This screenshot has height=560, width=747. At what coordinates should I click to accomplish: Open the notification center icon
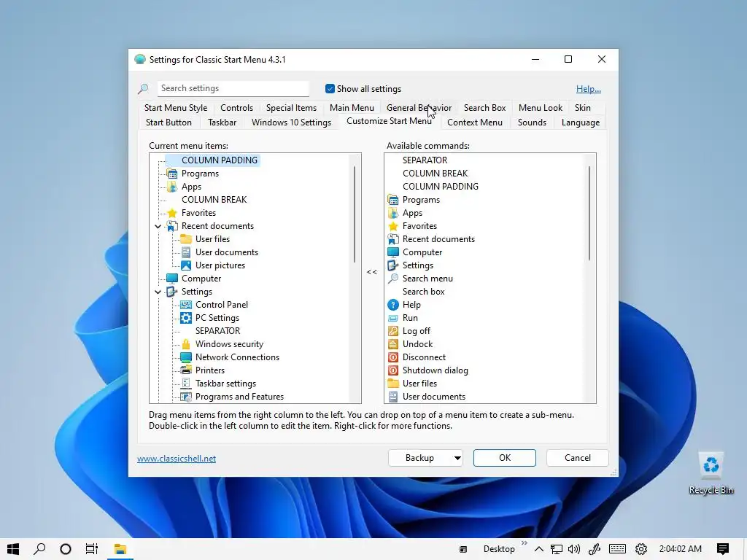click(x=723, y=549)
